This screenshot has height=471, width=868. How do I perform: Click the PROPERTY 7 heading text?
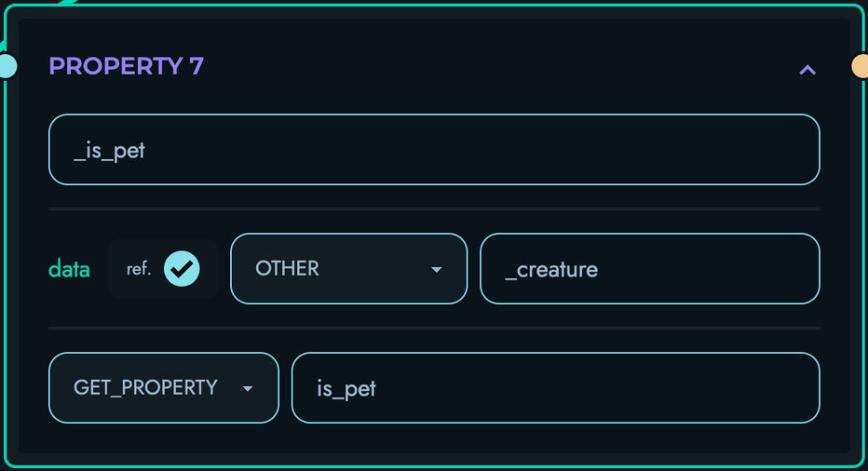pyautogui.click(x=126, y=66)
